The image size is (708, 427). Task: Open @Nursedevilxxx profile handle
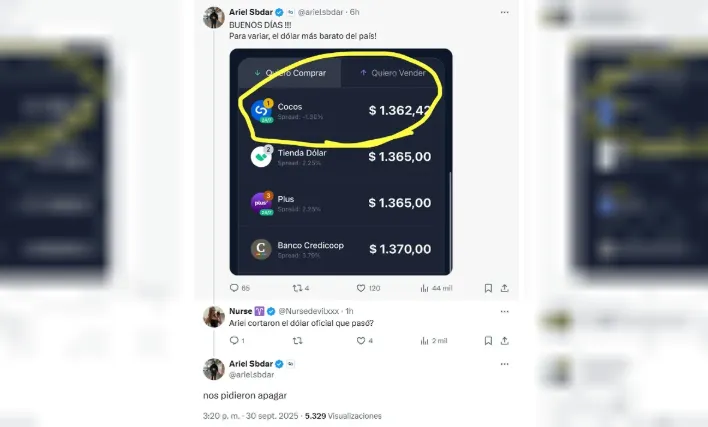(x=308, y=311)
